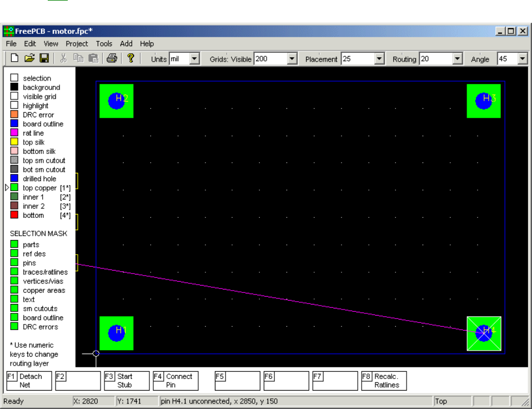Click the empty F2 function key button
This screenshot has height=409, width=532.
78,381
